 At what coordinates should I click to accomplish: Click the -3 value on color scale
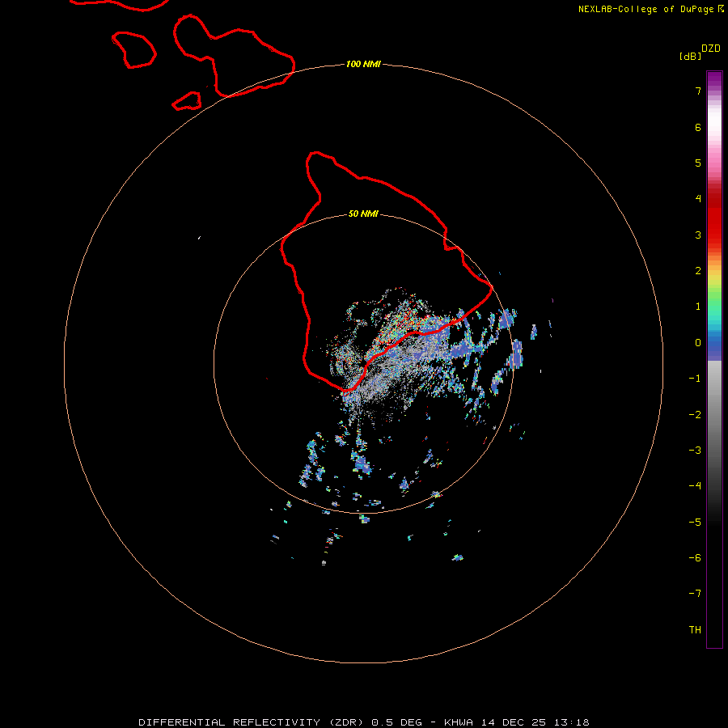[695, 451]
